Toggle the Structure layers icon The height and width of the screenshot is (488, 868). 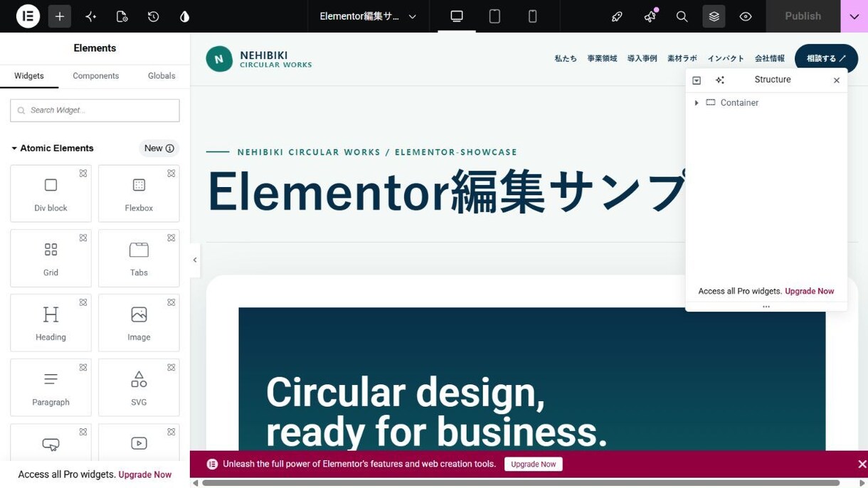point(714,16)
